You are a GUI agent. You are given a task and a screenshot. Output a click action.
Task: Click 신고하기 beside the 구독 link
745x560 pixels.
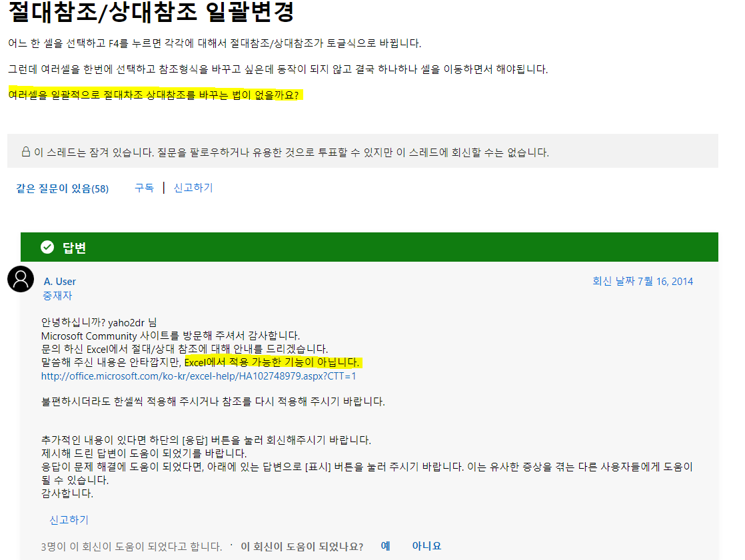(193, 188)
